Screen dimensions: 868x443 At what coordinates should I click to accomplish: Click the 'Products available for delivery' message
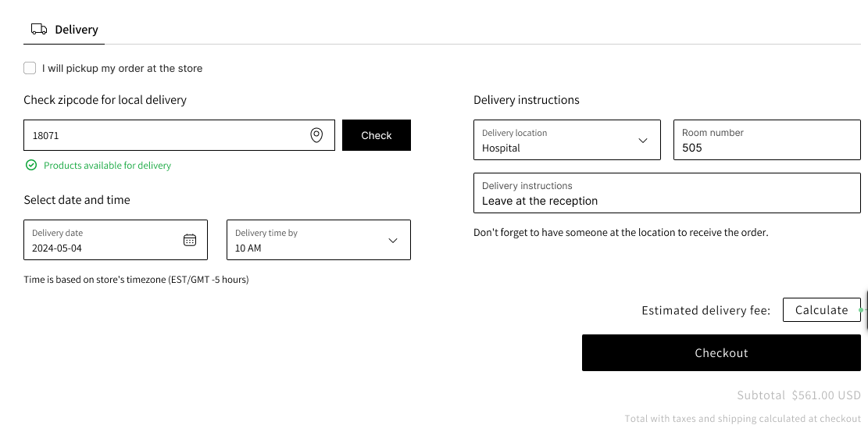point(107,166)
